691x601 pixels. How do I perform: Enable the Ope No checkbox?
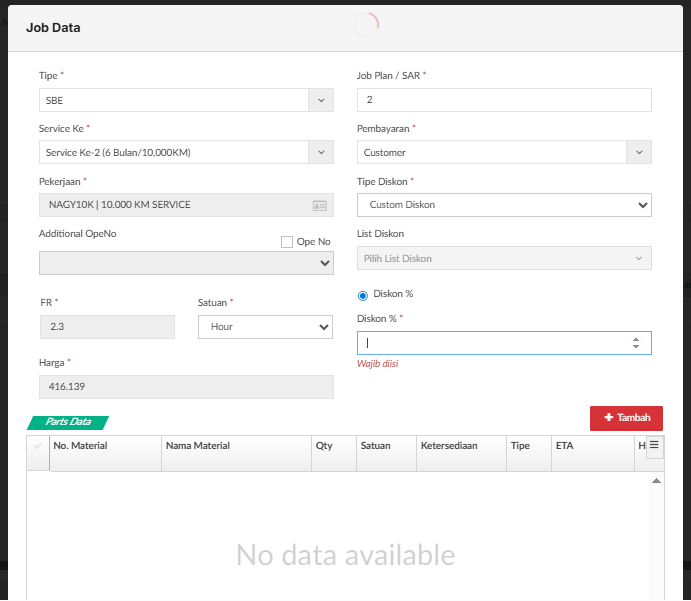click(x=287, y=242)
